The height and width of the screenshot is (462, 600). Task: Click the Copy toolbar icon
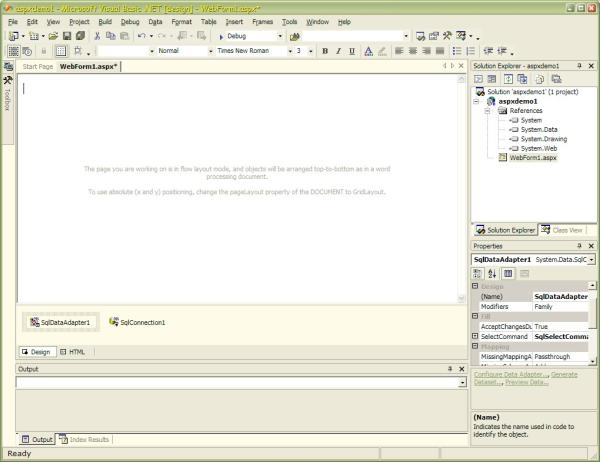click(x=111, y=36)
